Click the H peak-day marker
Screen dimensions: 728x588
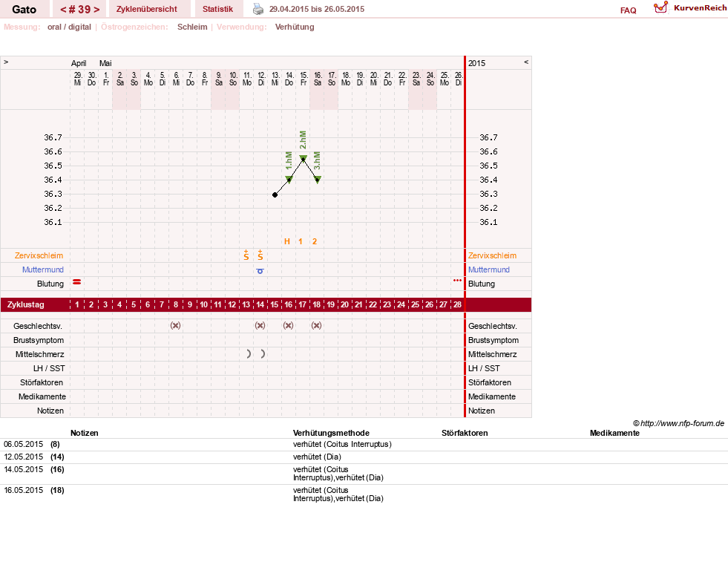tap(287, 241)
